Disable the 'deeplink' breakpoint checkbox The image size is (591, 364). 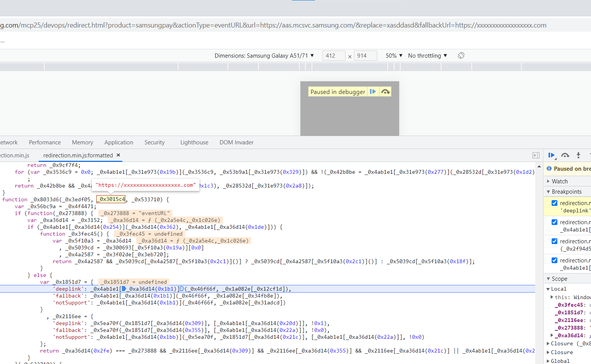[x=554, y=203]
